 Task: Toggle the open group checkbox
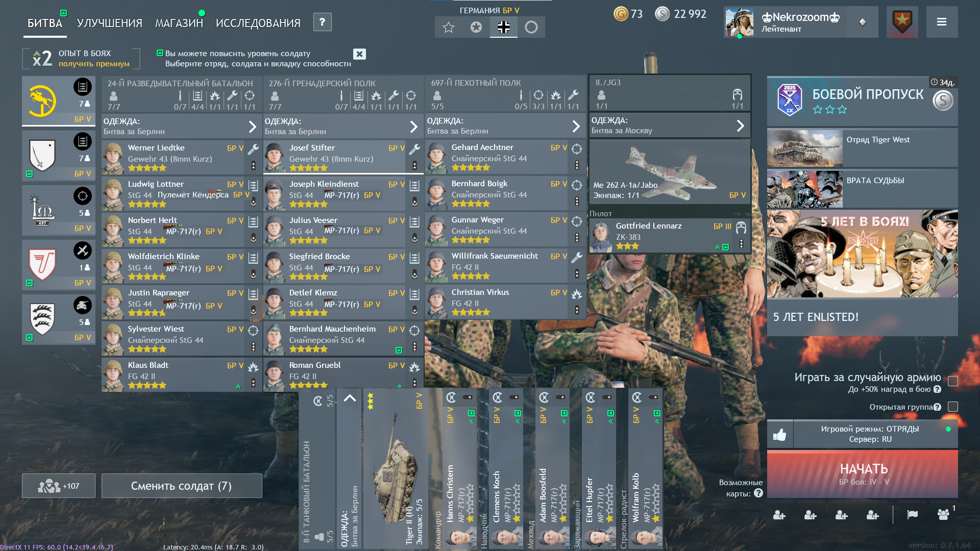(952, 407)
